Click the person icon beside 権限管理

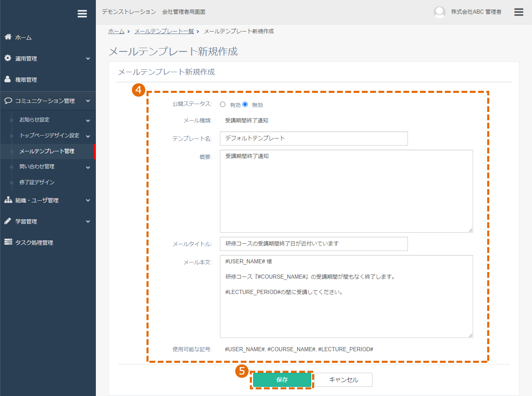(8, 79)
